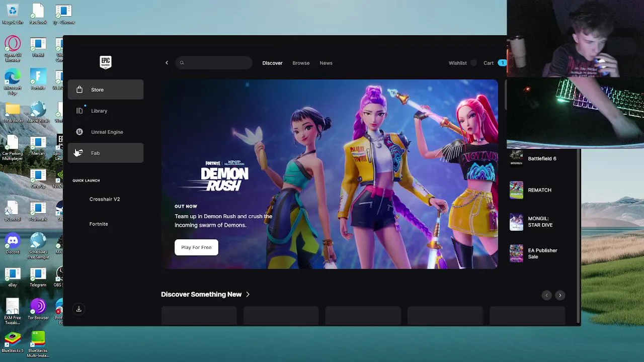The width and height of the screenshot is (644, 362).
Task: Select the Schedule I Free Sample icon
Action: point(38,246)
